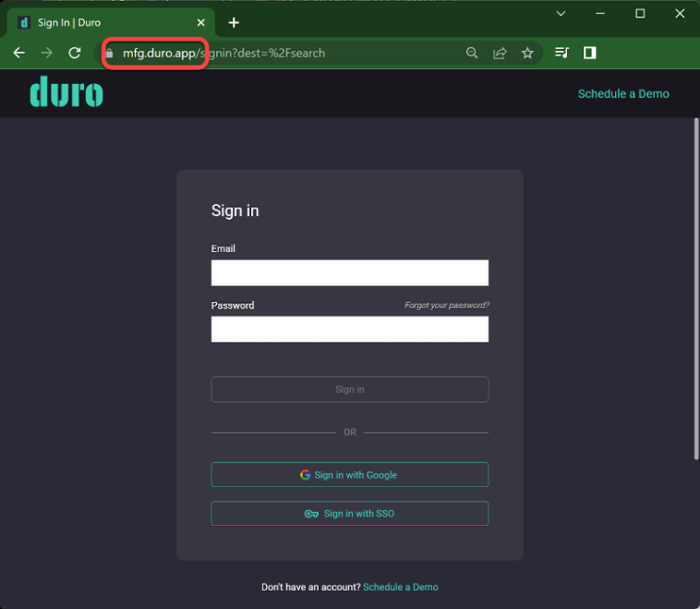Click the browser forward arrow
Screen dimensions: 700x609
[47, 53]
